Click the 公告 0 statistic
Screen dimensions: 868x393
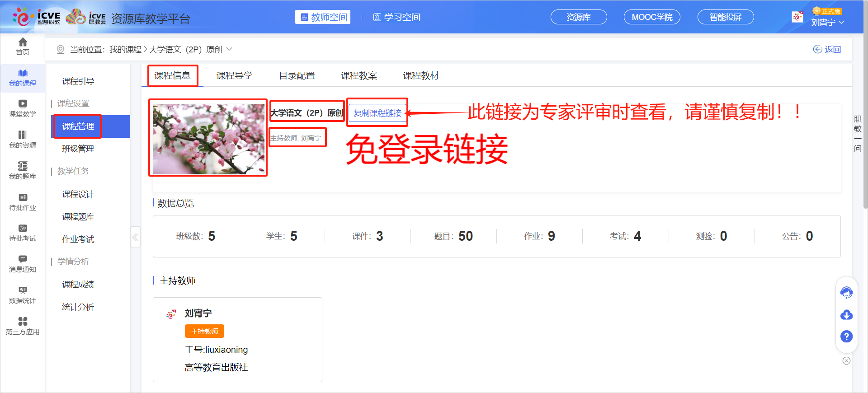point(797,236)
